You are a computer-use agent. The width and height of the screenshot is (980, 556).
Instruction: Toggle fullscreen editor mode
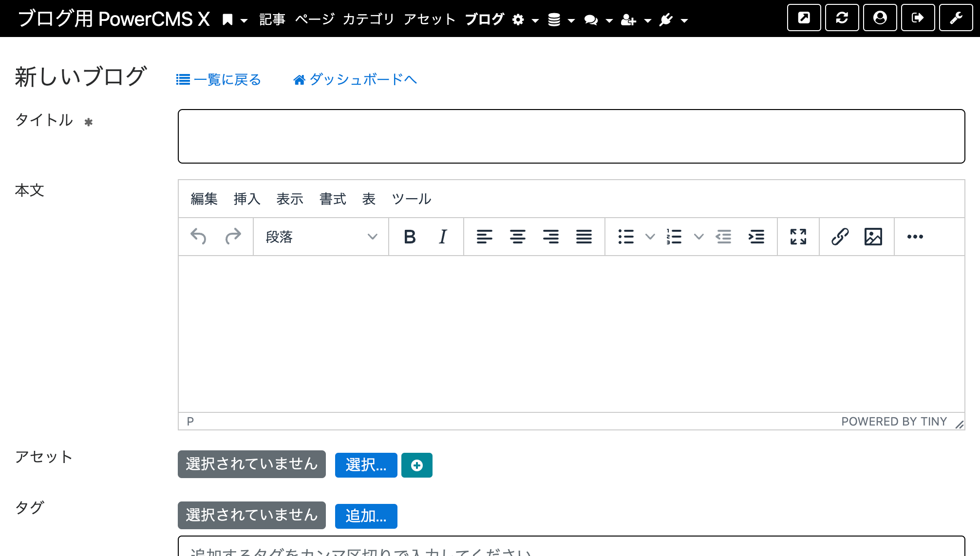[x=798, y=237]
